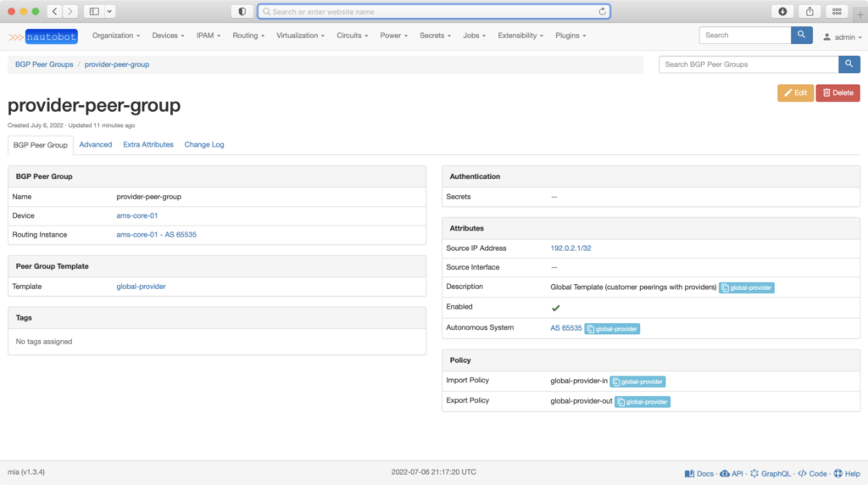The height and width of the screenshot is (485, 868).
Task: Show Safari tab overview grid
Action: (x=837, y=11)
